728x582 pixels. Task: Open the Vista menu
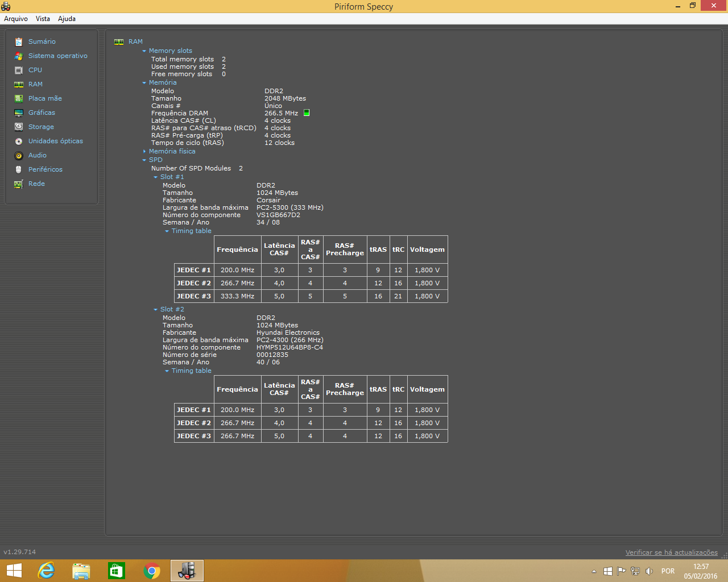click(43, 19)
